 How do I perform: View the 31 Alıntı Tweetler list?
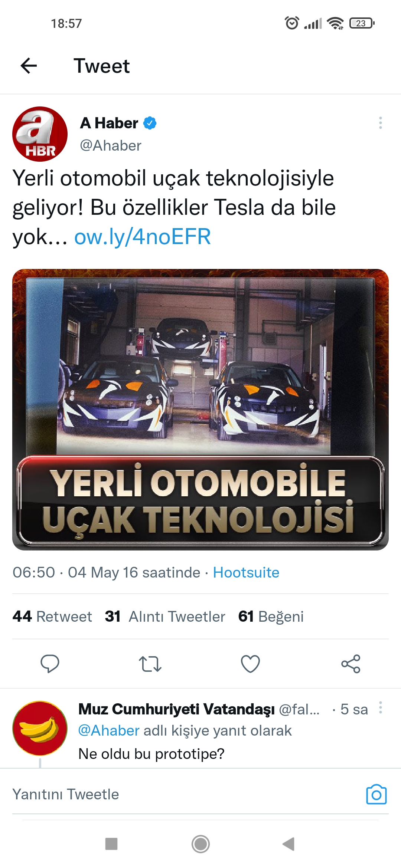click(x=165, y=617)
